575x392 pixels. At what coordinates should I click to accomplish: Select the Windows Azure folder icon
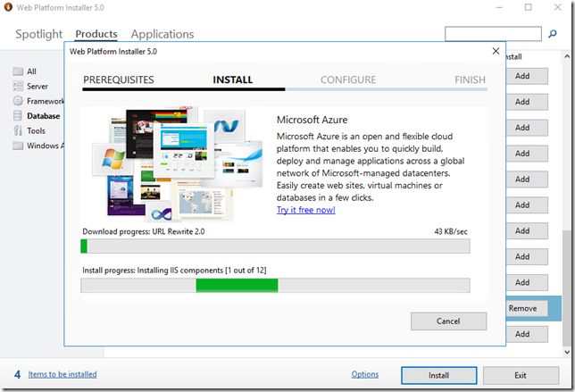18,146
